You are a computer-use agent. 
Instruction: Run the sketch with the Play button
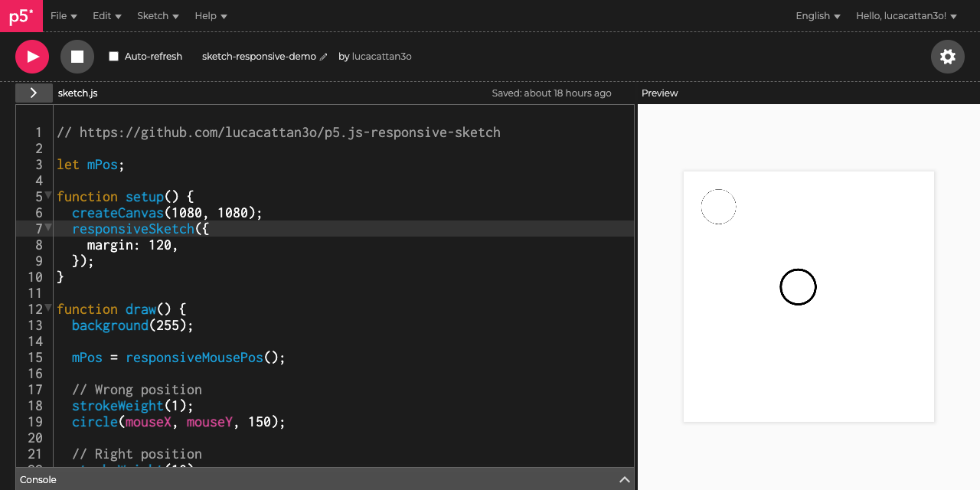pyautogui.click(x=31, y=56)
